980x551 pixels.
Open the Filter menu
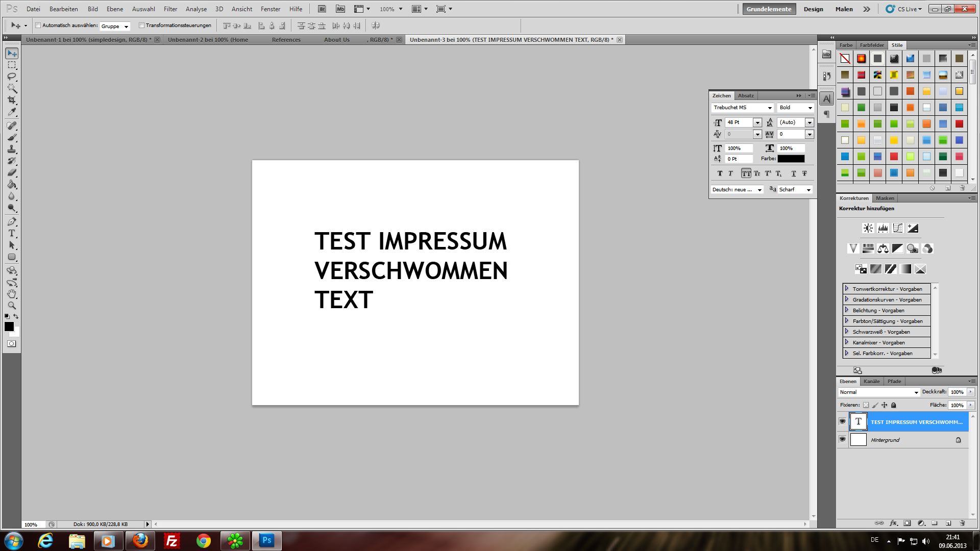click(x=170, y=9)
